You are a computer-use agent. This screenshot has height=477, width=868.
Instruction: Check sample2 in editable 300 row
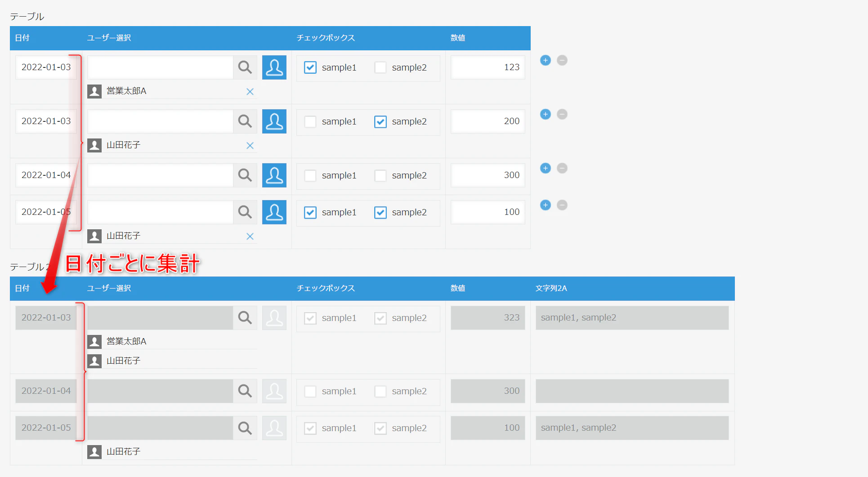click(x=380, y=175)
